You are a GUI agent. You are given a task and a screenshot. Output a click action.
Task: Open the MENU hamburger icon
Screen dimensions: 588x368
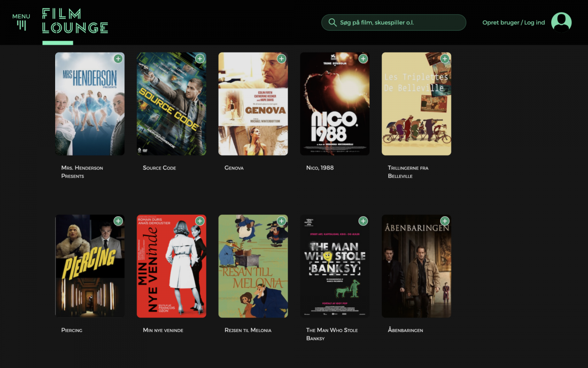pyautogui.click(x=21, y=22)
